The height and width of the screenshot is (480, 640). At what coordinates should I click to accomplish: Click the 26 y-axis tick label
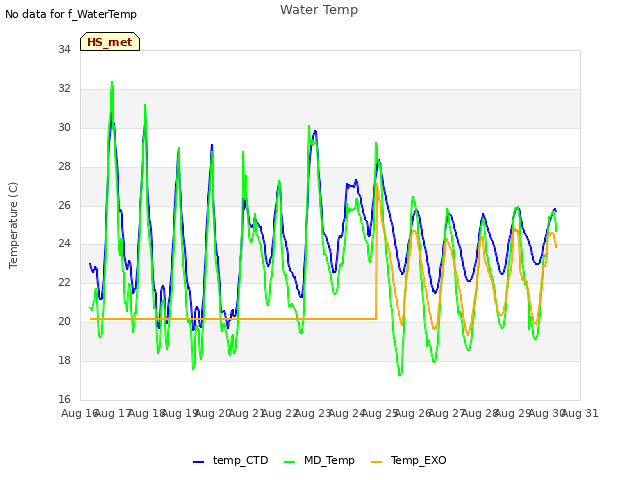64,205
